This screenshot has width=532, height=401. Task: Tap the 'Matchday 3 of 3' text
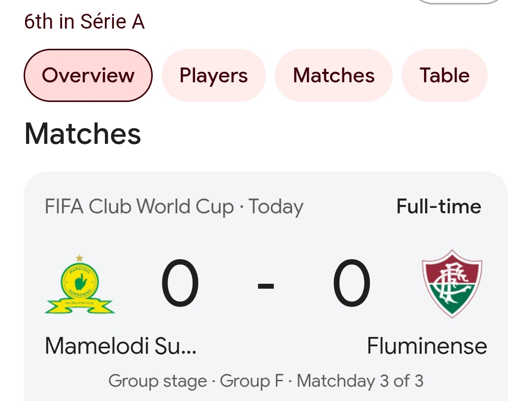click(x=360, y=381)
